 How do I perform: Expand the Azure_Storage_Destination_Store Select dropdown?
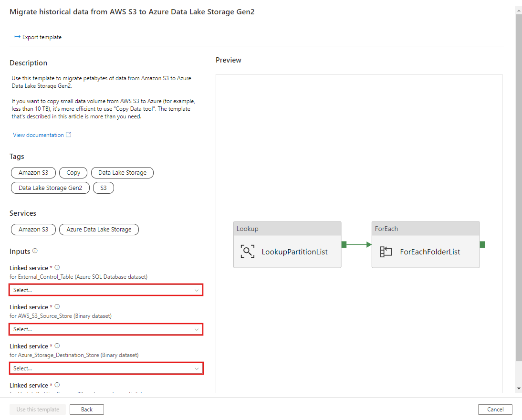coord(106,368)
